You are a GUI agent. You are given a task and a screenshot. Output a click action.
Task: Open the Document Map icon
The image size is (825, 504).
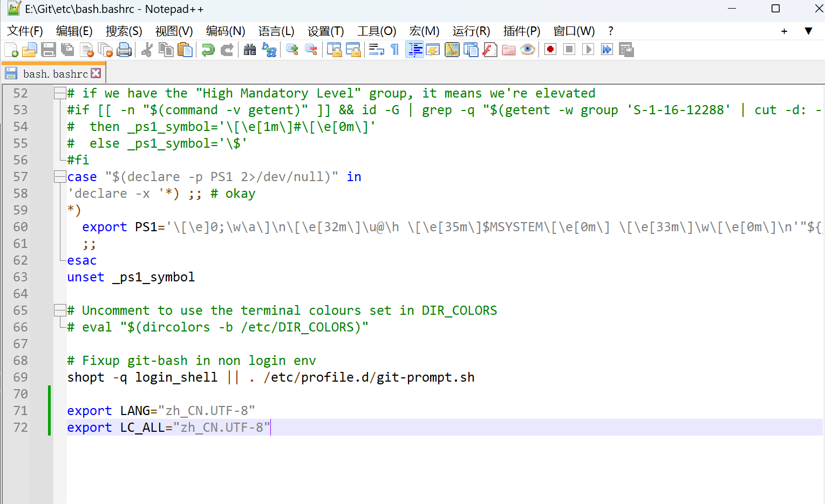click(x=452, y=50)
